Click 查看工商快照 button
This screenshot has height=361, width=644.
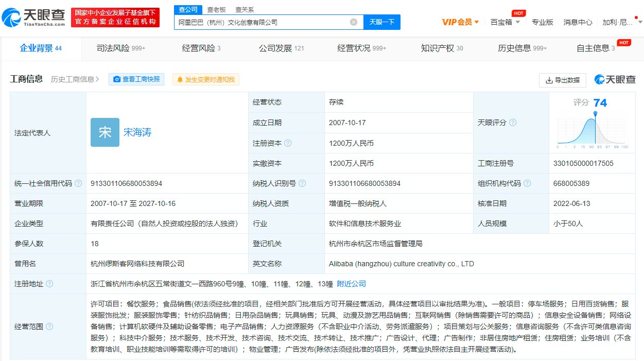[x=136, y=79]
